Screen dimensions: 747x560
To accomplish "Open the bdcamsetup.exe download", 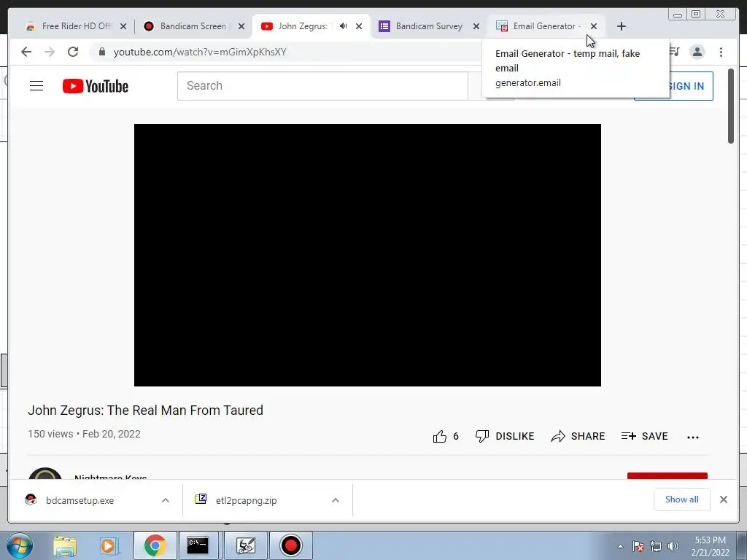I will point(80,500).
